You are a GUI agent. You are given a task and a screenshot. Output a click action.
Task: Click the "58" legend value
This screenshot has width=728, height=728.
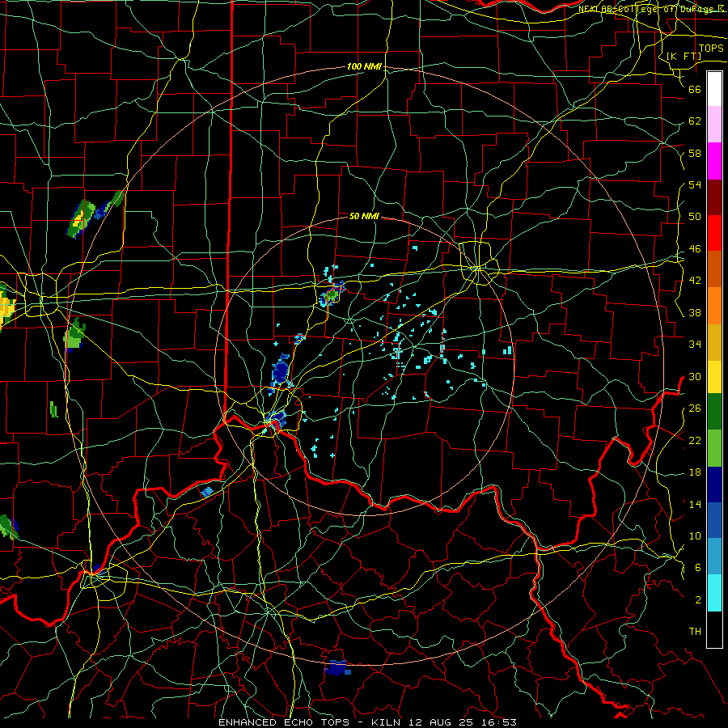(695, 153)
